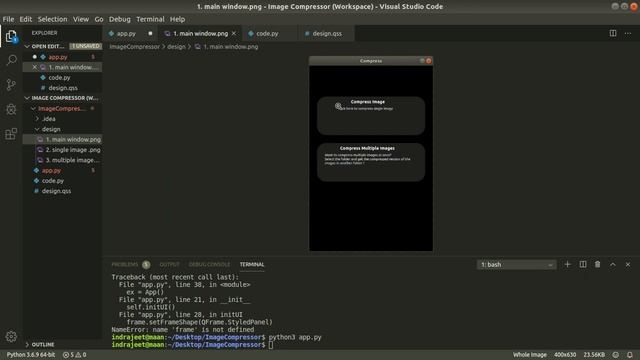Open the Selection menu

[x=52, y=19]
